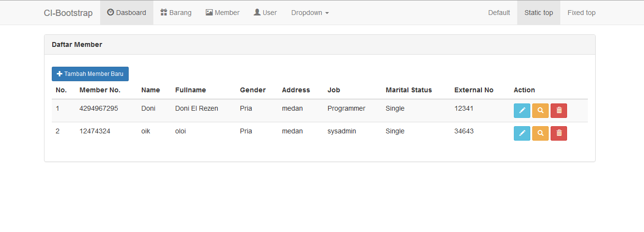Open the Dasboard navbar item
Screen dimensions: 644x232
point(126,13)
